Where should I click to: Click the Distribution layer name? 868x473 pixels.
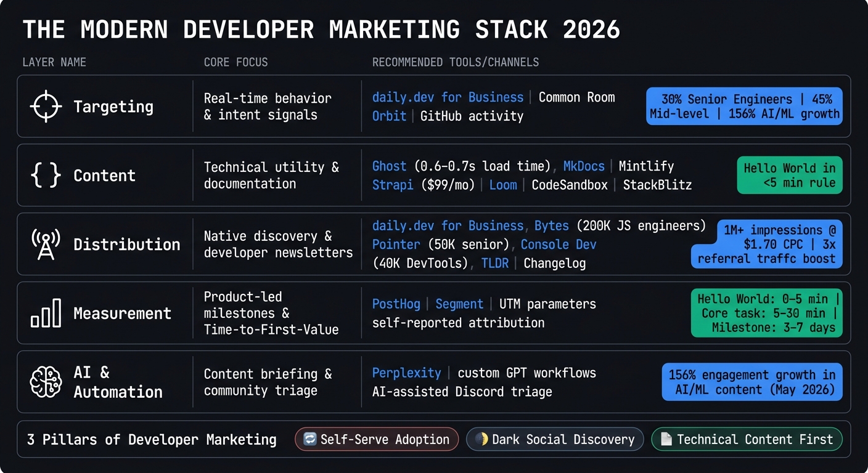pos(127,245)
